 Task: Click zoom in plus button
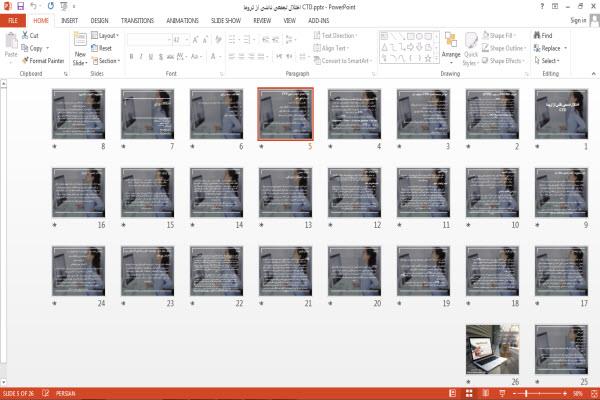pos(565,393)
